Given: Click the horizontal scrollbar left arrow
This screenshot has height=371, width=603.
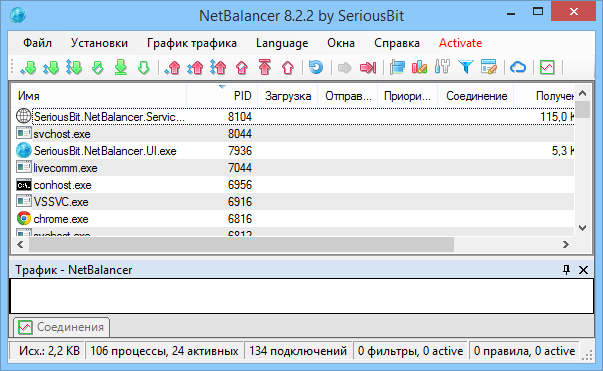Looking at the screenshot, I should pyautogui.click(x=21, y=244).
